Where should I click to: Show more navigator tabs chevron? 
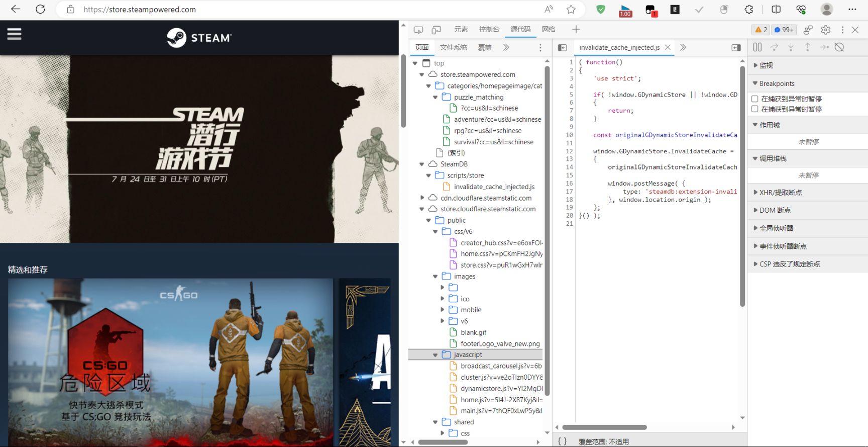tap(506, 47)
